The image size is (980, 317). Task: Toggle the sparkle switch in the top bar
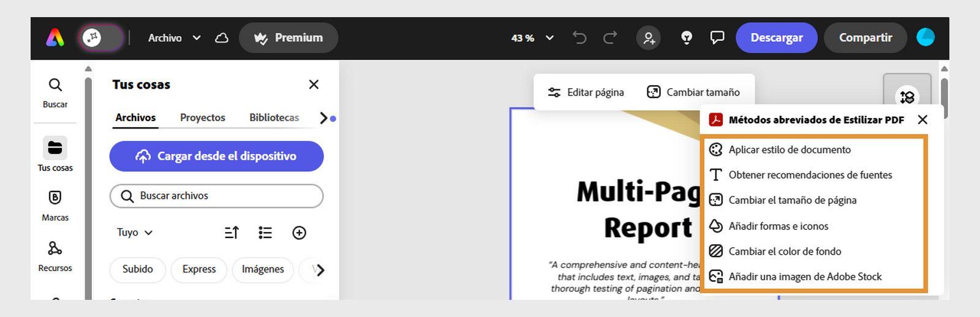coord(102,38)
